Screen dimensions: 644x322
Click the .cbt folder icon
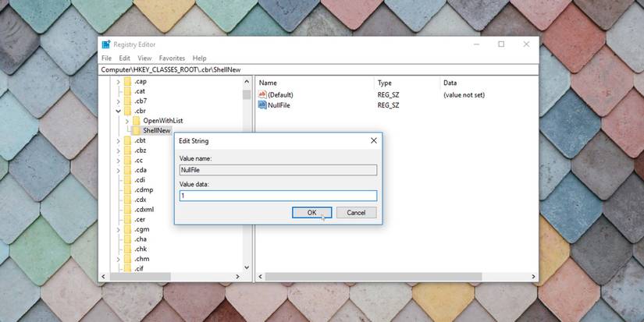point(127,140)
